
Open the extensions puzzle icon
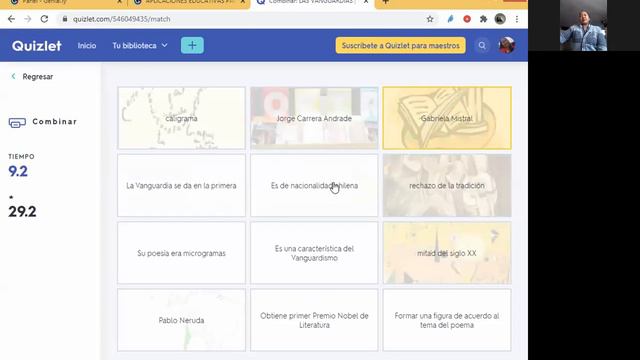click(483, 19)
